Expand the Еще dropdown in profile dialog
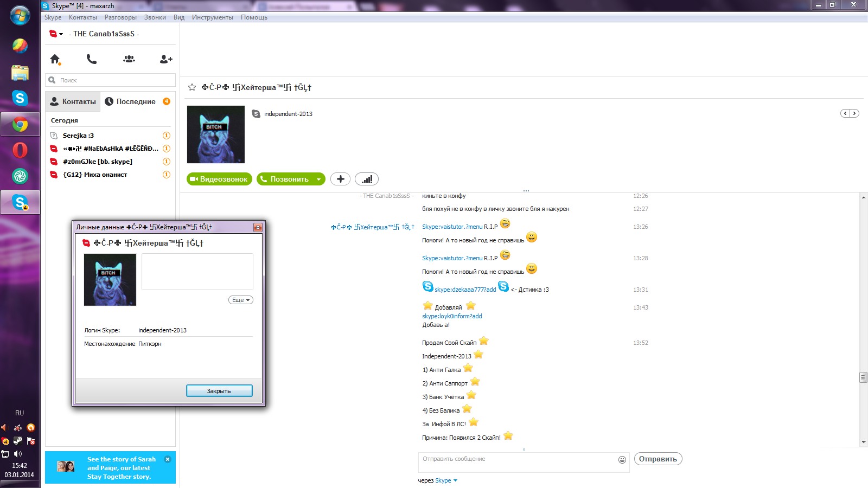The image size is (868, 488). pyautogui.click(x=241, y=300)
